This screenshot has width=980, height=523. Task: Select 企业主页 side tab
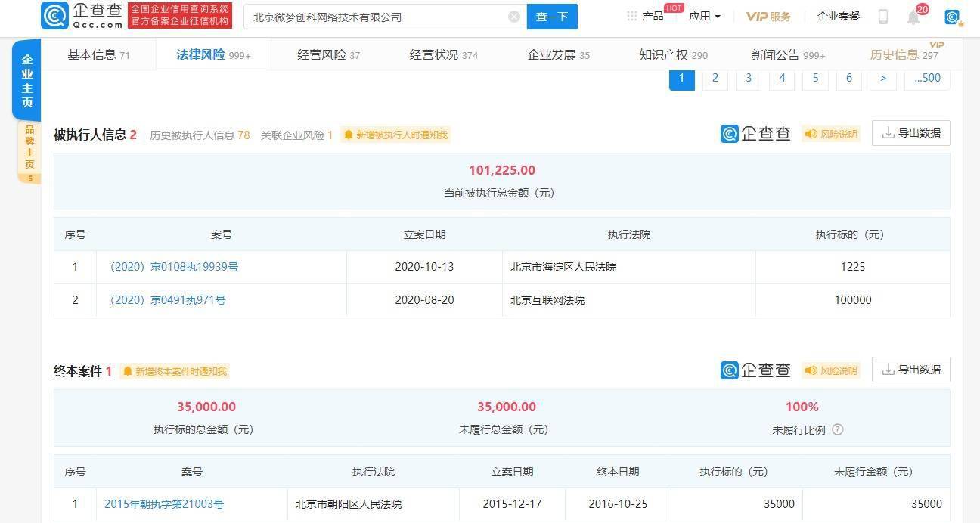(26, 81)
